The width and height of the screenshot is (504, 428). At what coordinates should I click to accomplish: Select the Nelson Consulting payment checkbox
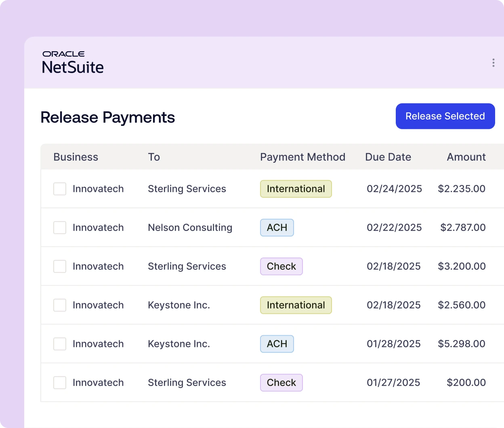click(x=60, y=228)
